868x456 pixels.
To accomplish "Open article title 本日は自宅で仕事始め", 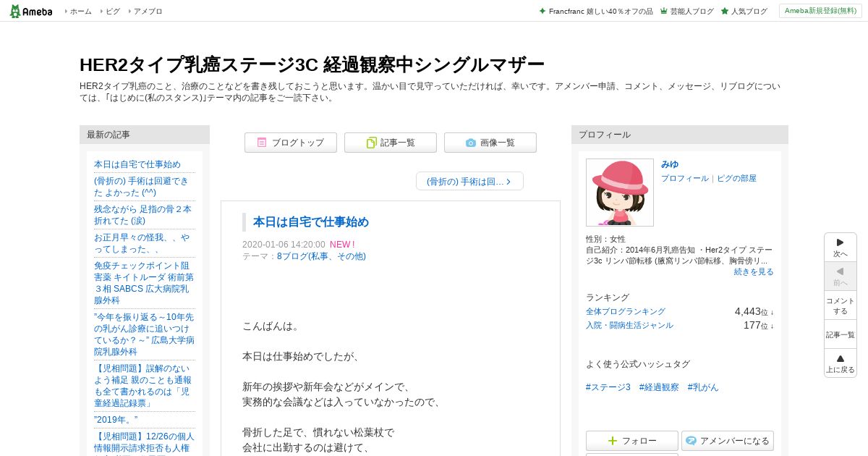I will coord(311,221).
